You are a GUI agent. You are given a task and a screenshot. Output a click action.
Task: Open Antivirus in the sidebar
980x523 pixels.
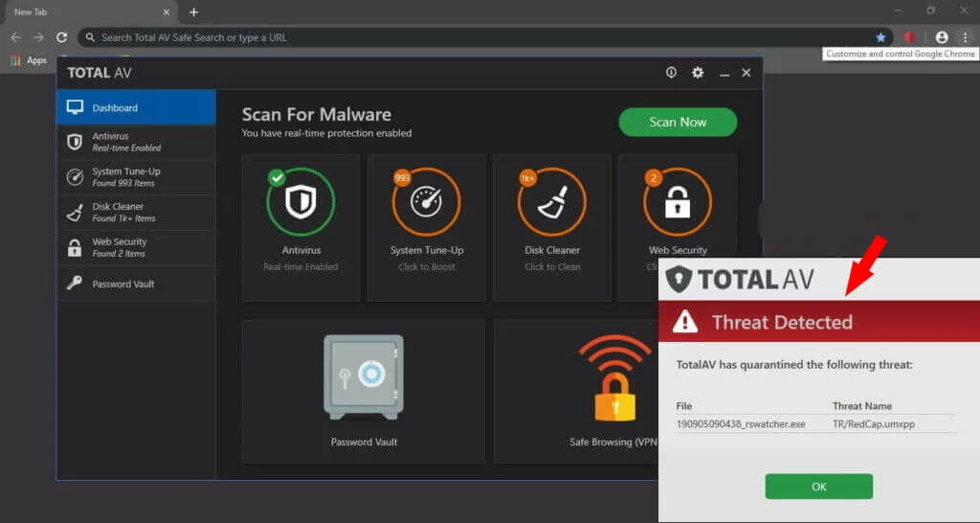click(x=136, y=142)
